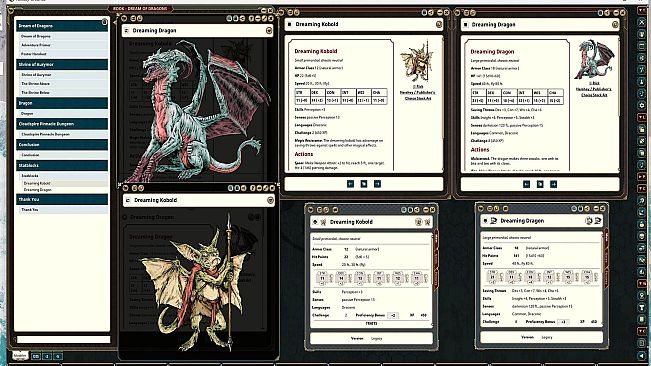Click help question-mark icon on Dreaming Kobold image window
Viewport: 651px width, 366px height.
[x=252, y=188]
